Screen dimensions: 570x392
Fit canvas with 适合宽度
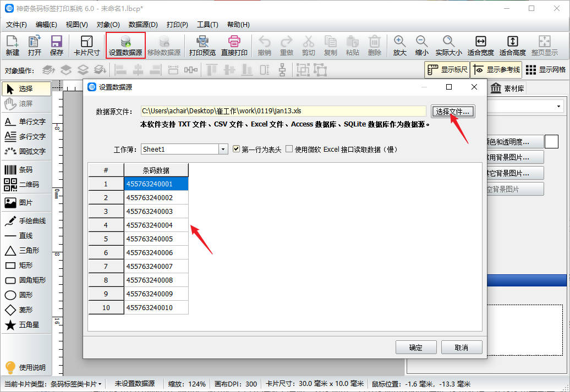tap(480, 46)
